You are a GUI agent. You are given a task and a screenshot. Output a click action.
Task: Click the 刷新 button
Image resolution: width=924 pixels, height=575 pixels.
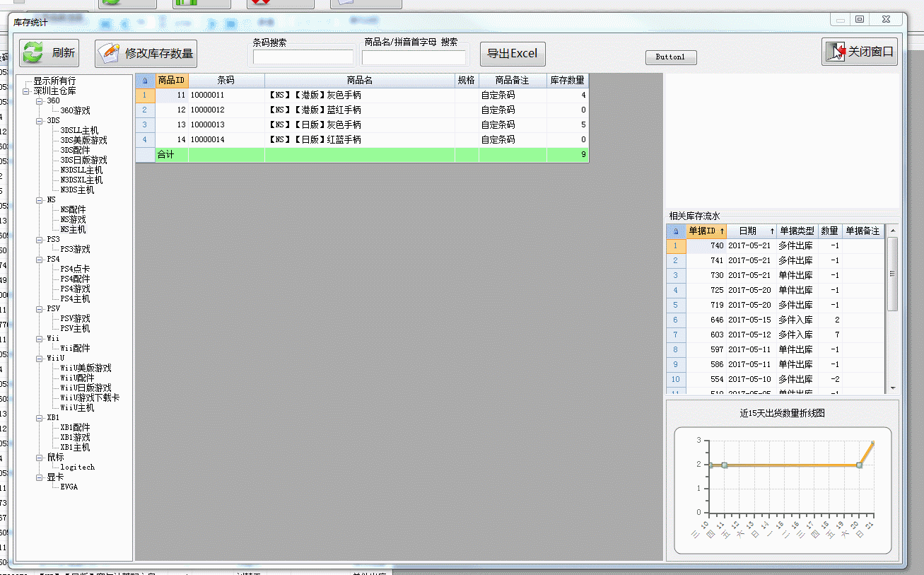tap(49, 53)
